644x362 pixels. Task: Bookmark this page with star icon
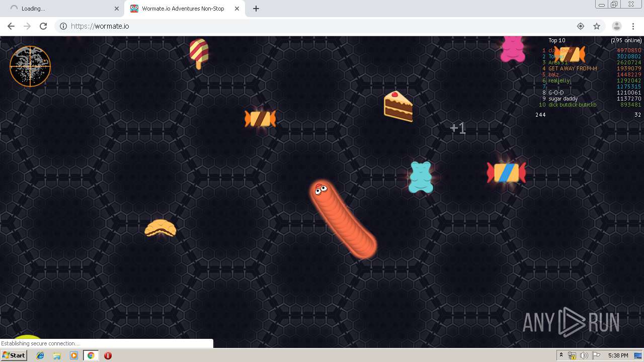coord(597,26)
